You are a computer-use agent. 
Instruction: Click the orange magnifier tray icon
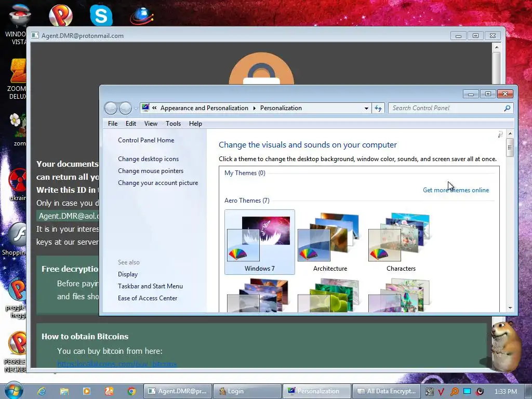coord(454,392)
